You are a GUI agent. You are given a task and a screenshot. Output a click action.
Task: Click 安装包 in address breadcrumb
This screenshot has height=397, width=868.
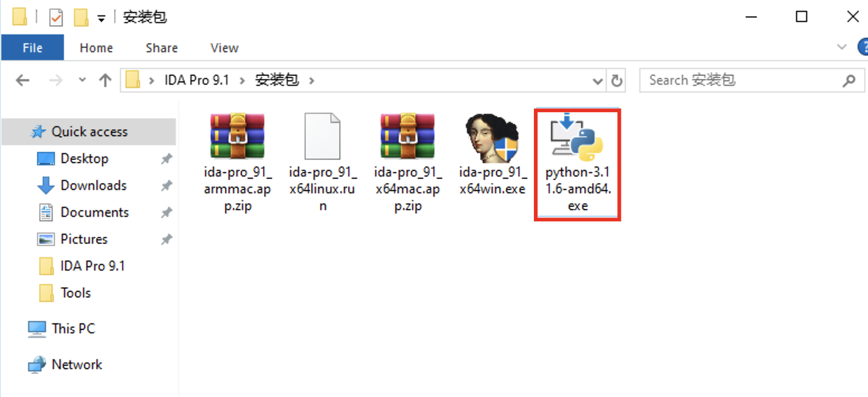click(277, 80)
